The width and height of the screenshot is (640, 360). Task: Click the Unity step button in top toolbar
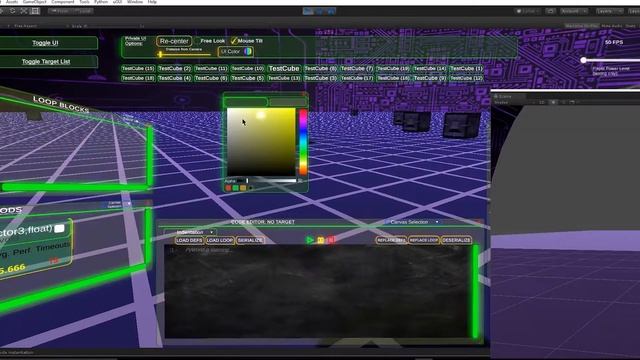pos(331,11)
